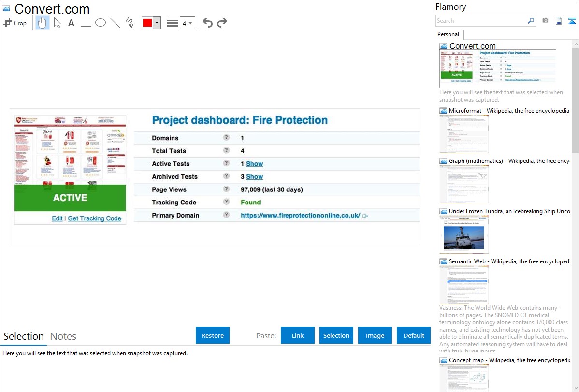Choose the arrow pointer tool
Screen dimensions: 579x392
coord(57,23)
